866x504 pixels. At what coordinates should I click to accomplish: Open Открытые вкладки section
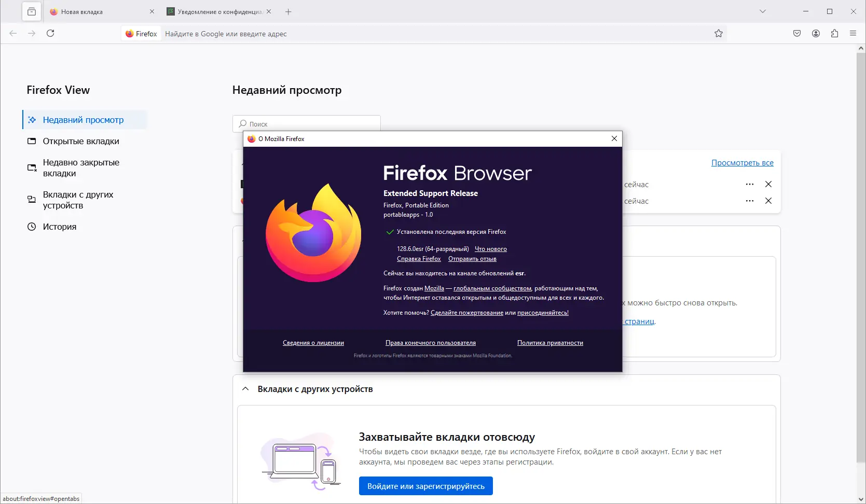click(80, 141)
